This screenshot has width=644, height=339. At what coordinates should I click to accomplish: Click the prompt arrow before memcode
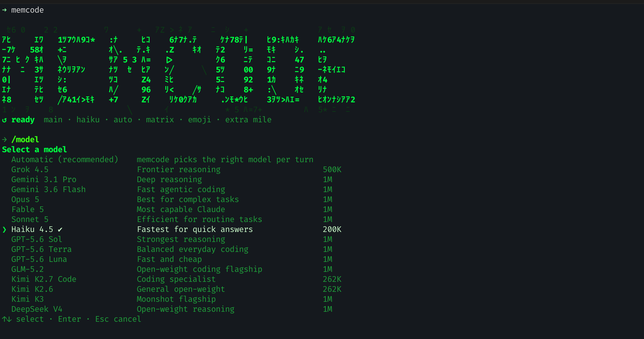[x=4, y=10]
